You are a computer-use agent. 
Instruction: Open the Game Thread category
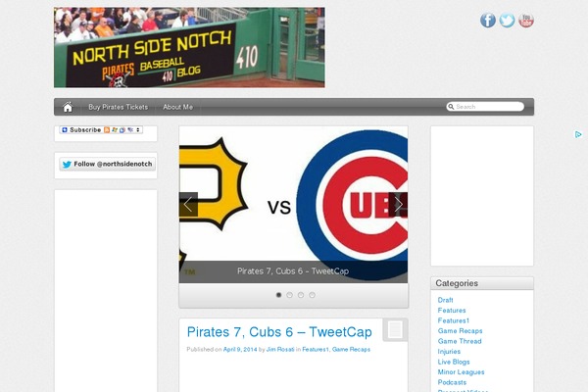460,341
